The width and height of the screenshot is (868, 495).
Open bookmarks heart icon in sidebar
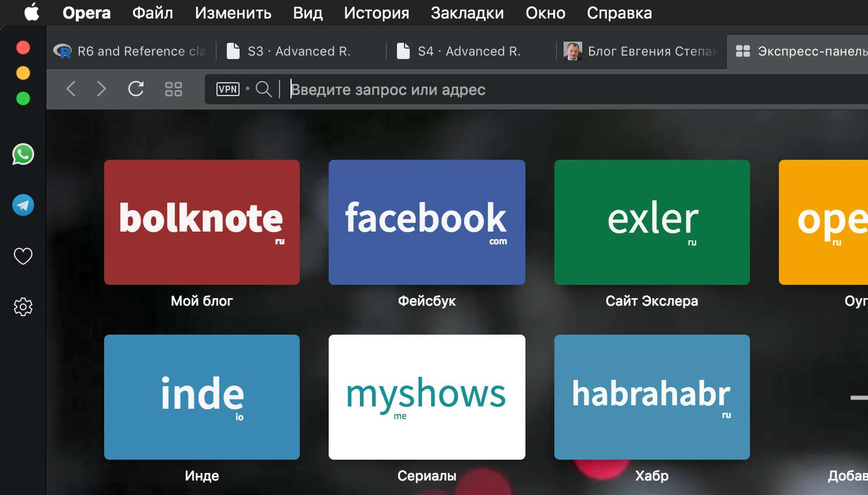(23, 256)
